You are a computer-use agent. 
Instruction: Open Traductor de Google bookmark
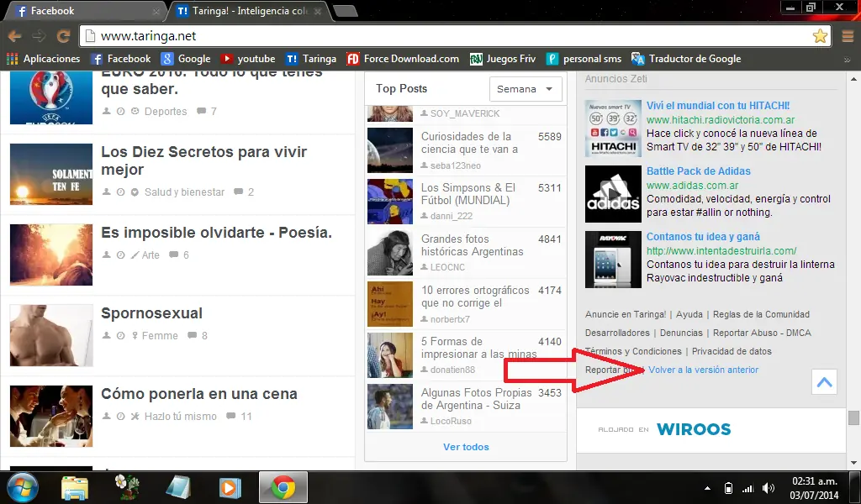click(x=686, y=59)
